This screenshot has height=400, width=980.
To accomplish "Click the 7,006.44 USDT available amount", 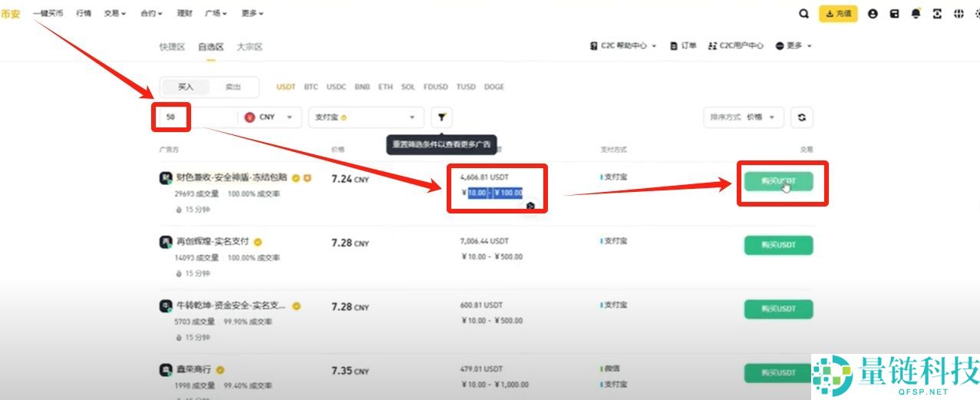I will pos(484,241).
